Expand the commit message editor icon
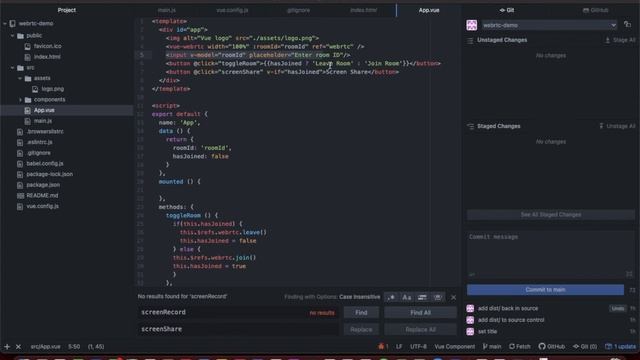Image resolution: width=640 pixels, height=360 pixels. (629, 274)
